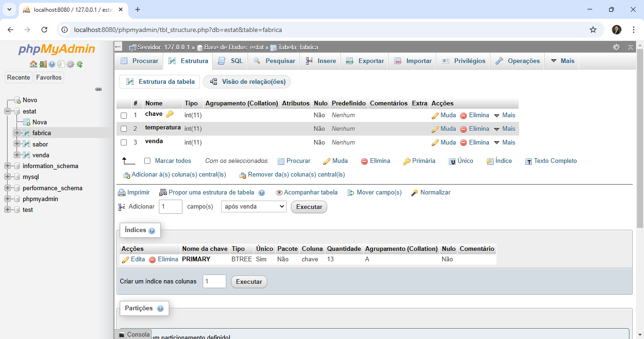The height and width of the screenshot is (339, 644).
Task: Open the 'após venda' position dropdown
Action: pyautogui.click(x=254, y=207)
